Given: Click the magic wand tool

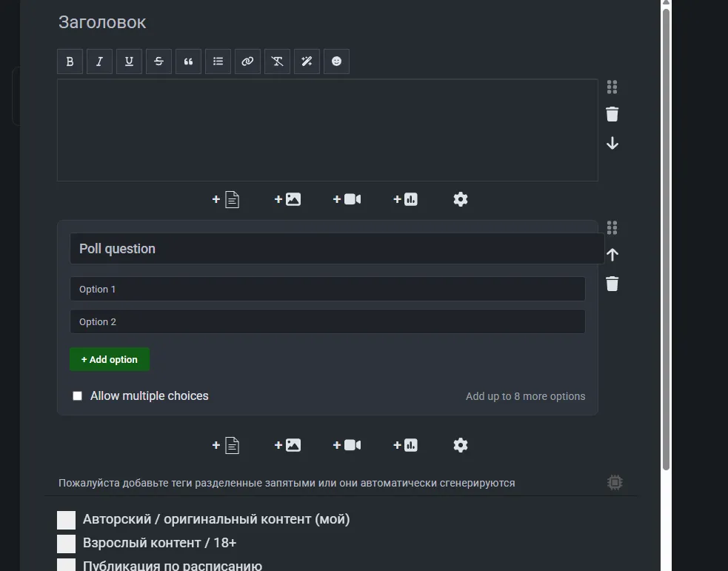Looking at the screenshot, I should pyautogui.click(x=307, y=61).
